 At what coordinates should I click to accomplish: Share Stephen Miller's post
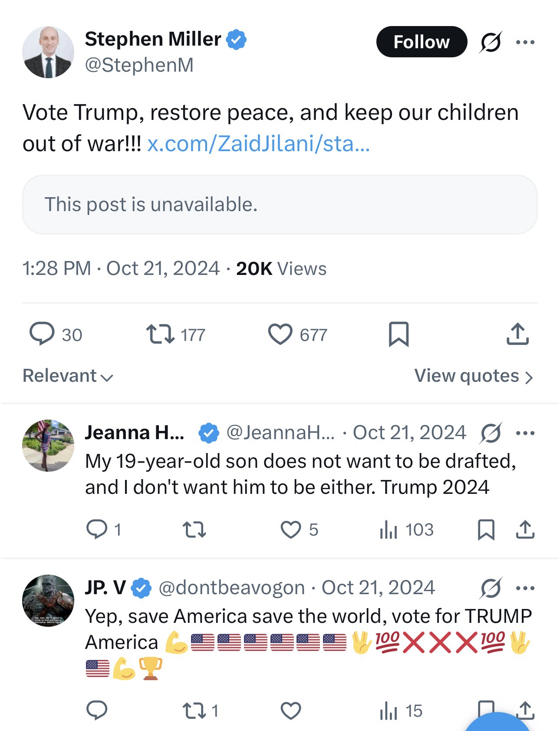(x=517, y=334)
